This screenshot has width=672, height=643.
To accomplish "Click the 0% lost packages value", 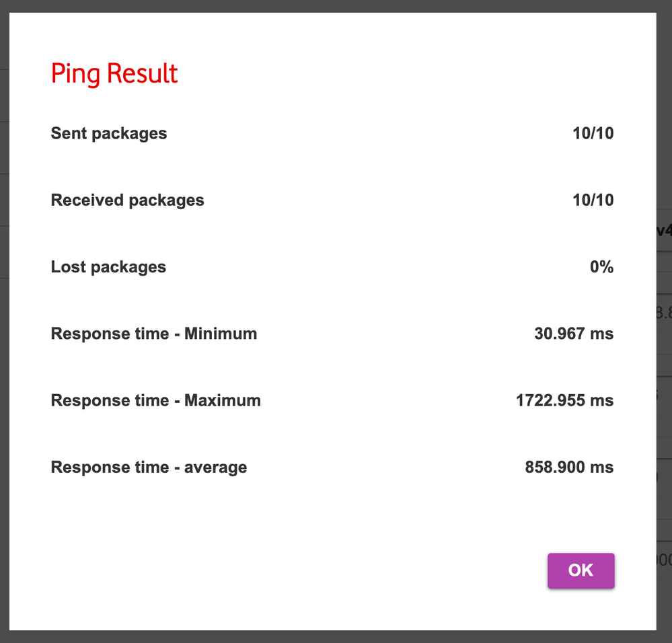I will pyautogui.click(x=602, y=267).
